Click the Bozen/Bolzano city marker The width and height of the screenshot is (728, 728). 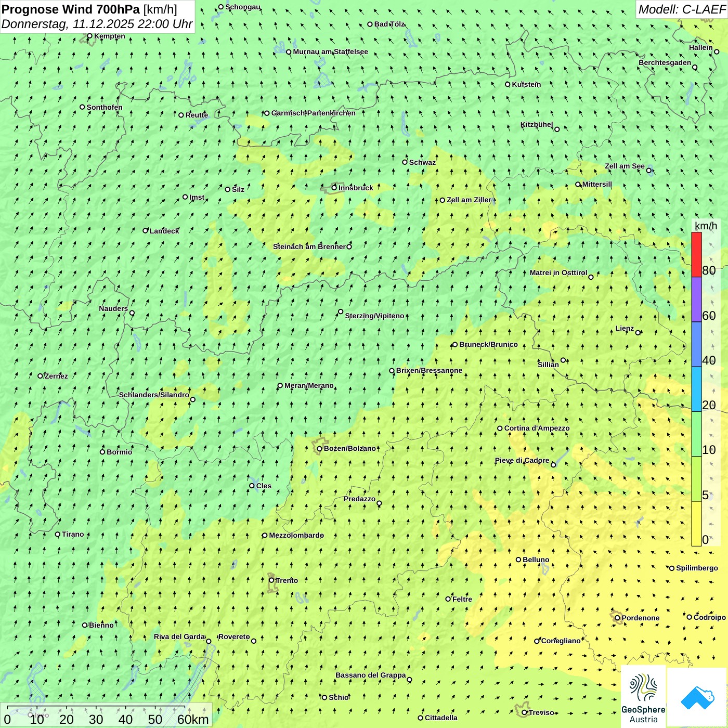pyautogui.click(x=319, y=449)
